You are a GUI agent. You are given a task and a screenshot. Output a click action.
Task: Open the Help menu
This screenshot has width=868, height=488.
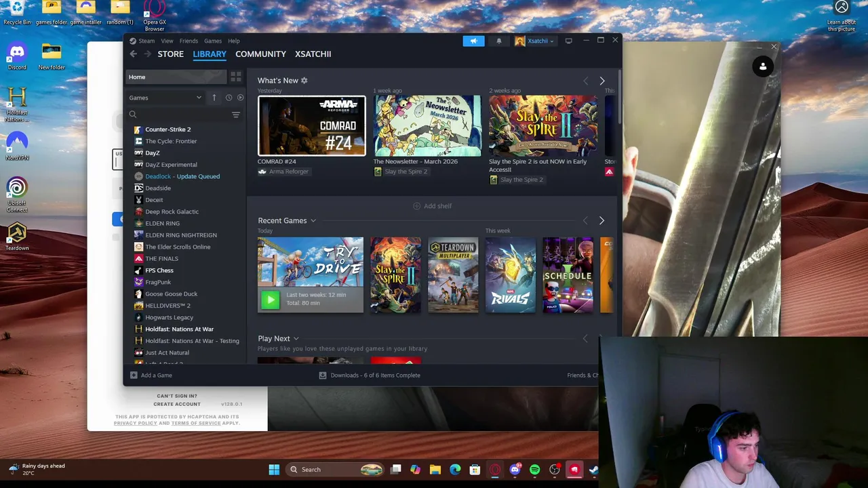point(234,41)
